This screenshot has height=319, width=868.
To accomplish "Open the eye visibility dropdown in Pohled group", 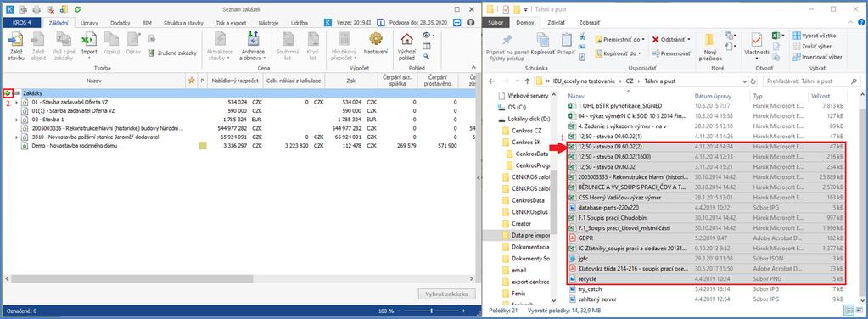I will pyautogui.click(x=428, y=35).
